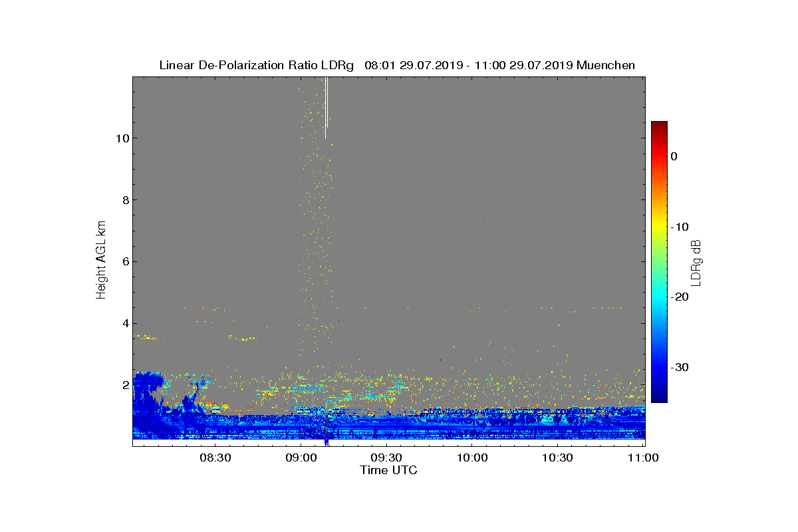Click the 'Time UTC' axis label
798x532 pixels.
tap(389, 470)
